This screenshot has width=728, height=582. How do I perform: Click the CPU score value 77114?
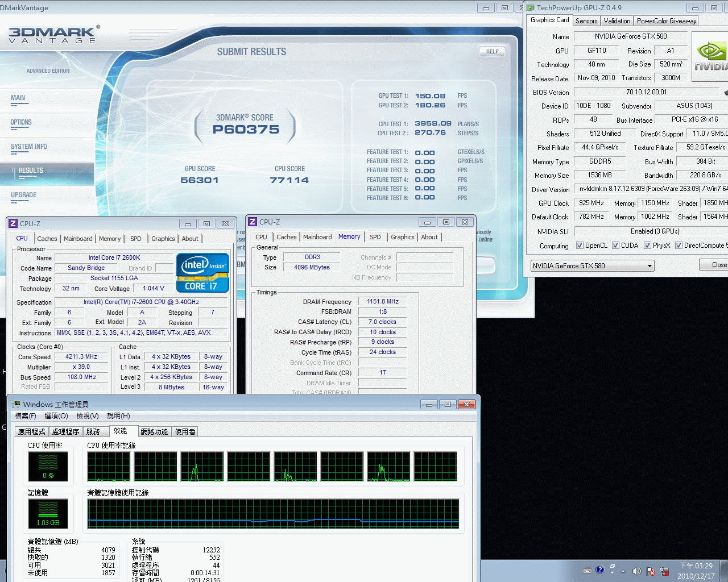[289, 180]
